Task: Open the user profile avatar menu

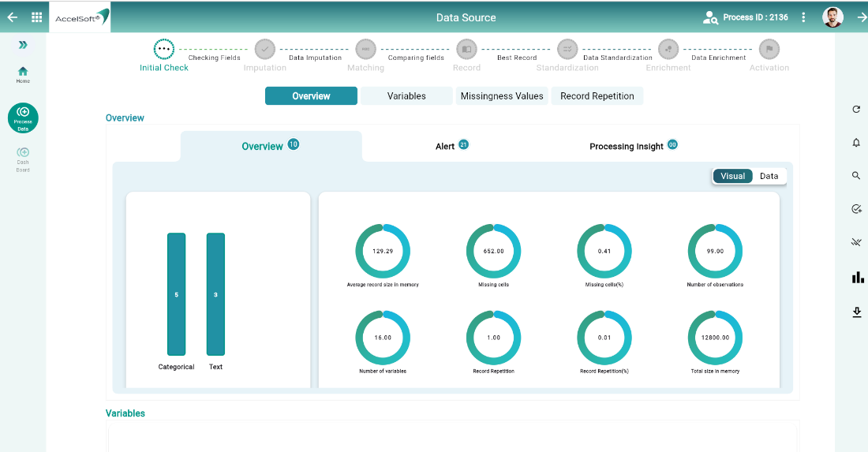Action: (832, 17)
